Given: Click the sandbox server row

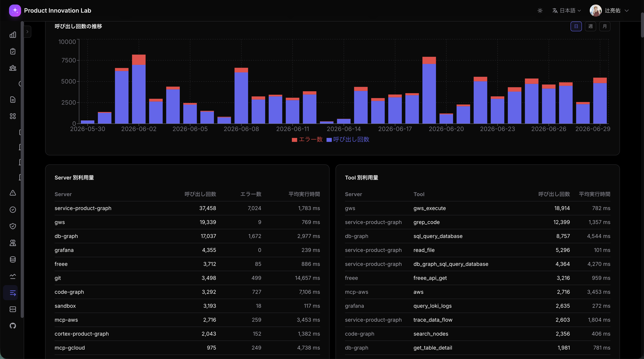Looking at the screenshot, I should point(187,306).
